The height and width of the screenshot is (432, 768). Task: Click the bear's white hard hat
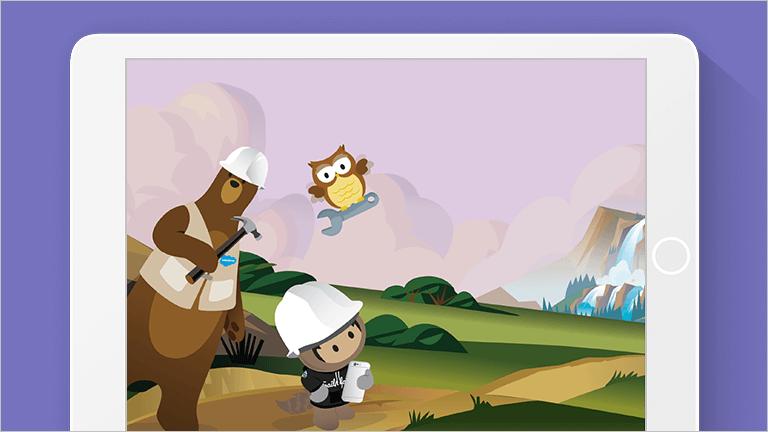(x=245, y=167)
